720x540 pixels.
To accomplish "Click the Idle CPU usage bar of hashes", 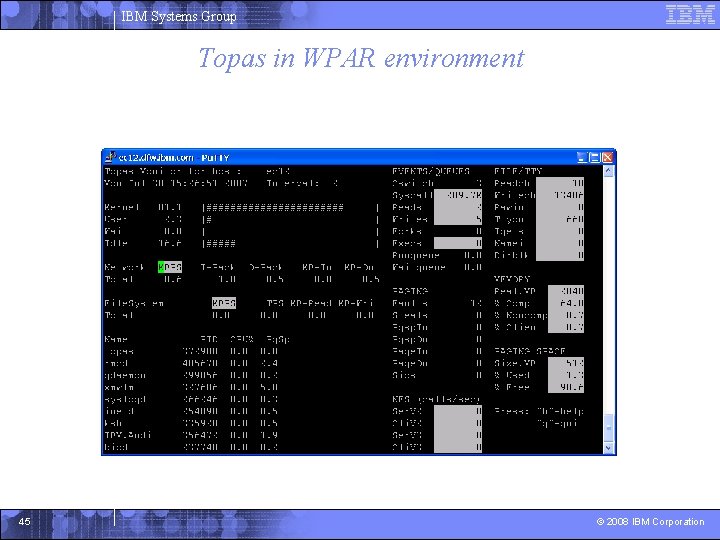I will pyautogui.click(x=221, y=243).
